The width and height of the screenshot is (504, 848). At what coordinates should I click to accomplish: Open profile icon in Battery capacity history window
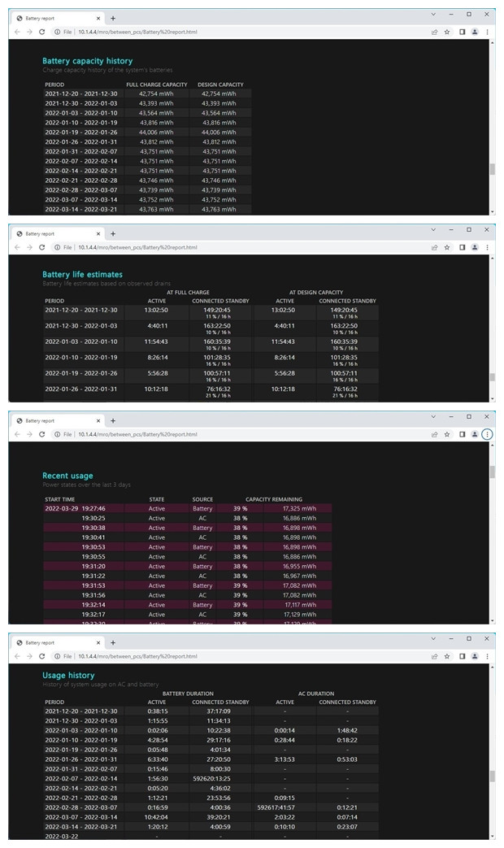(x=475, y=32)
